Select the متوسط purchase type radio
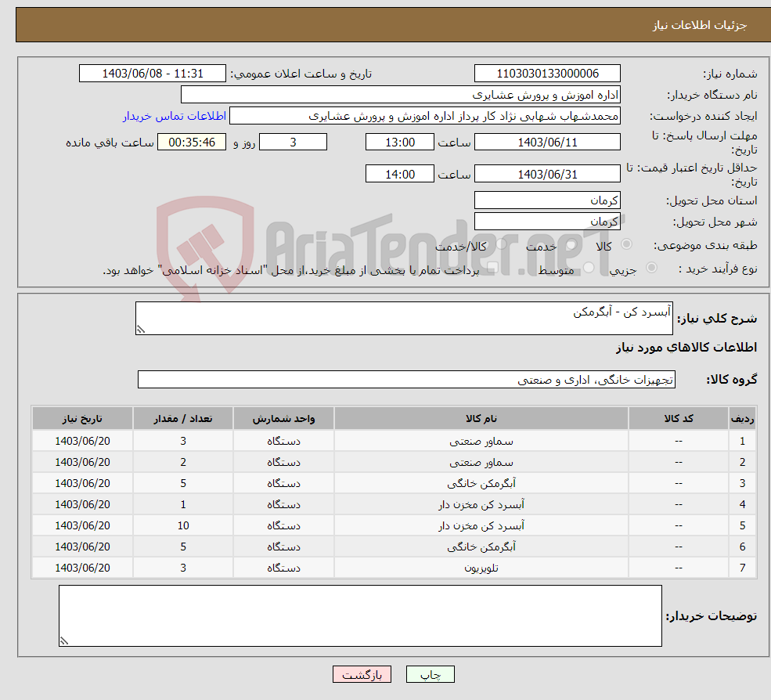771x700 pixels. (589, 268)
